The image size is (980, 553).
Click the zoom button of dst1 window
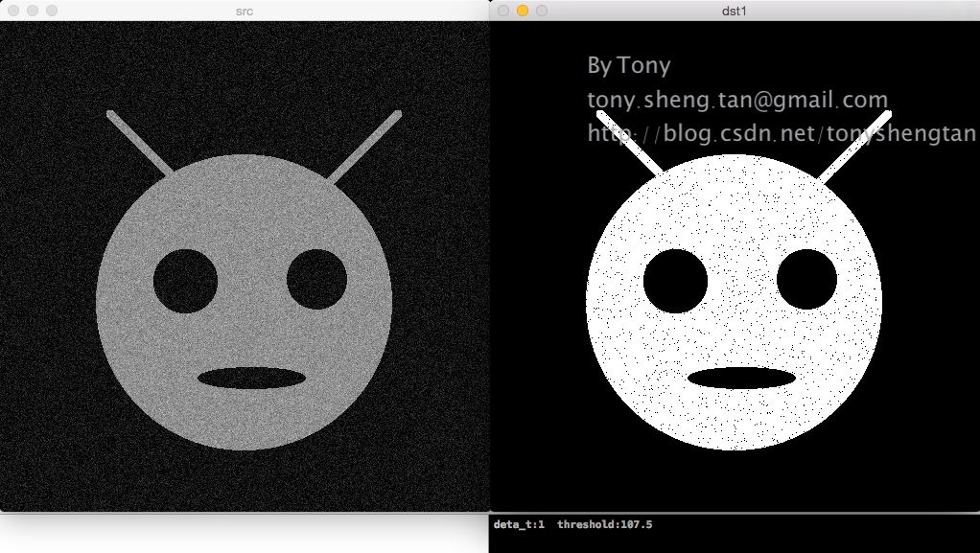click(x=542, y=11)
